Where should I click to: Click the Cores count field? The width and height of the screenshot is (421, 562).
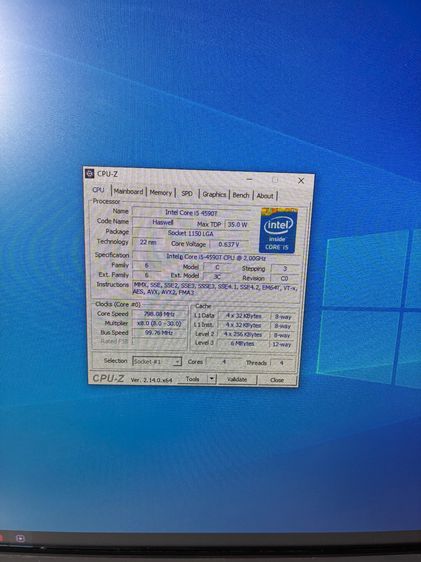click(x=224, y=362)
